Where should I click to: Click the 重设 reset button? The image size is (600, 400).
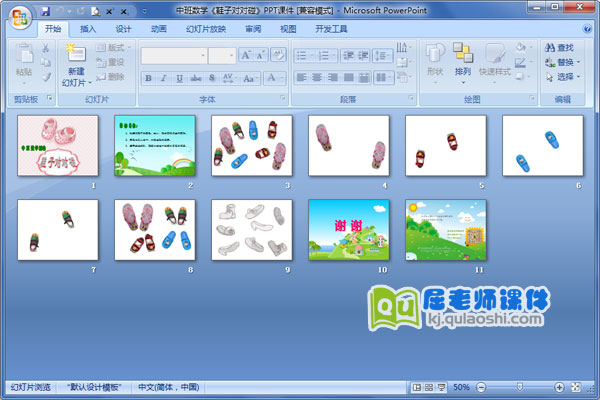(x=110, y=62)
